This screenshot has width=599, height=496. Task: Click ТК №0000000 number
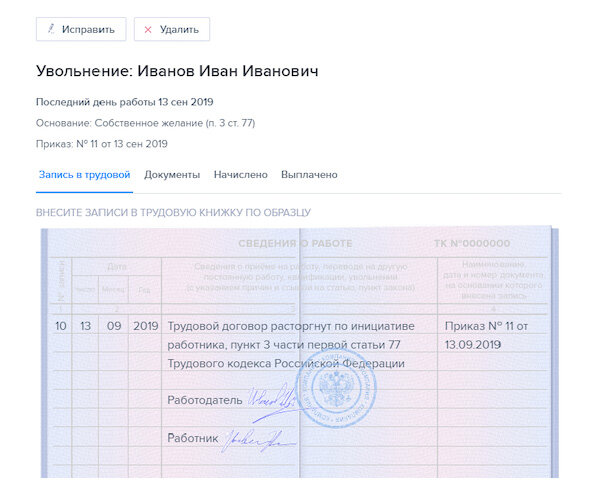472,243
